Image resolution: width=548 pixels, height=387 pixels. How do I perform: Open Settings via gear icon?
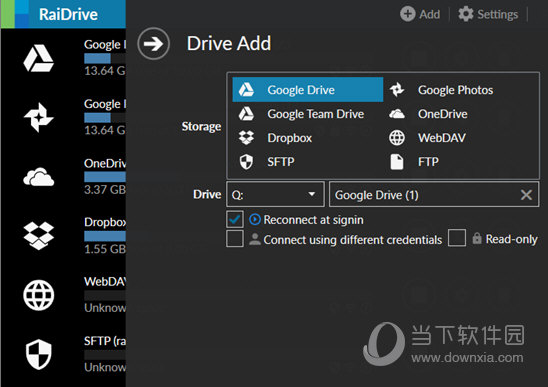click(466, 14)
